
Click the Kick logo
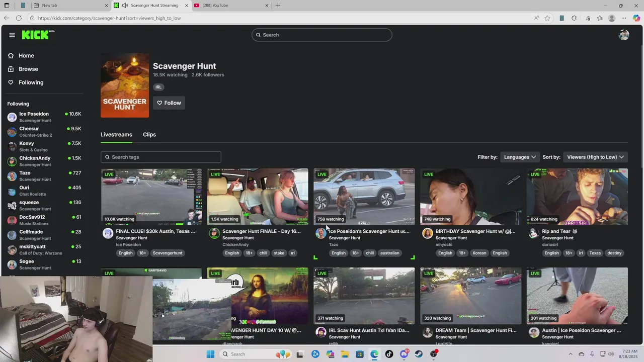[x=38, y=35]
